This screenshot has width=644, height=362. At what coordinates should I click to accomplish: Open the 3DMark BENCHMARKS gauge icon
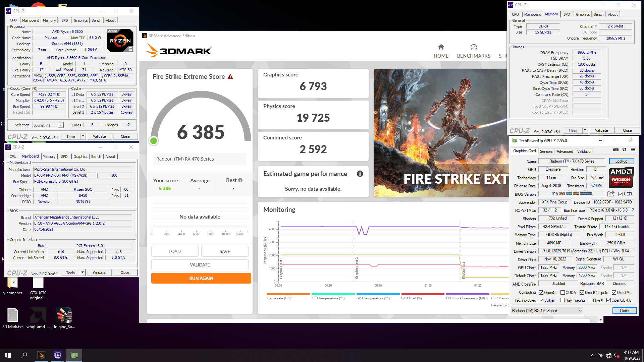pyautogui.click(x=474, y=47)
